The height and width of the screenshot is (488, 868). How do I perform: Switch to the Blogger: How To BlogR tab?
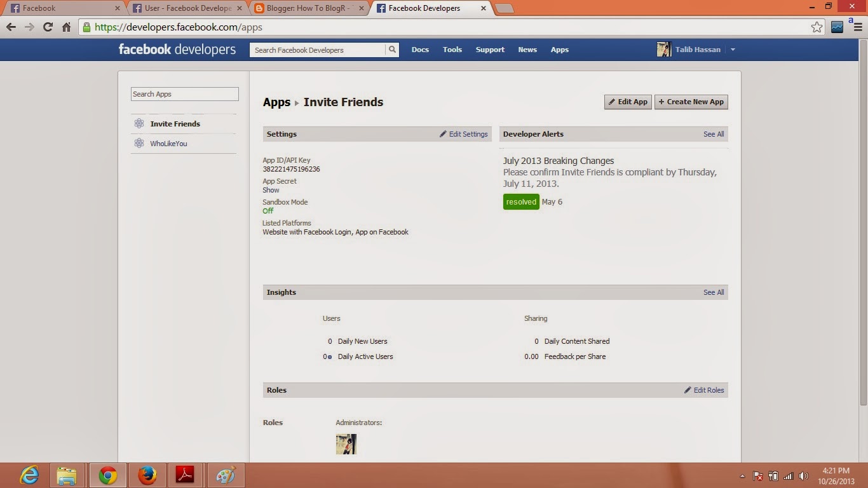point(308,8)
